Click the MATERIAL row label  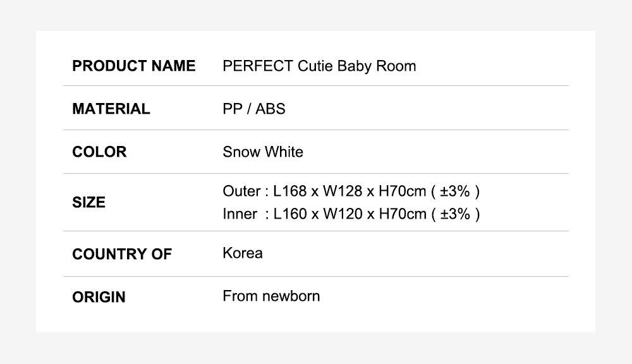[111, 109]
